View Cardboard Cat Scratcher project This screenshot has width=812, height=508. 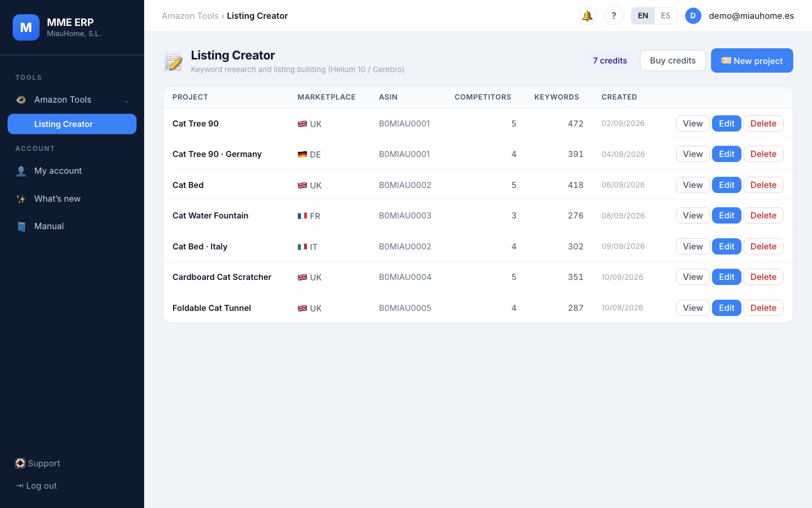(693, 277)
